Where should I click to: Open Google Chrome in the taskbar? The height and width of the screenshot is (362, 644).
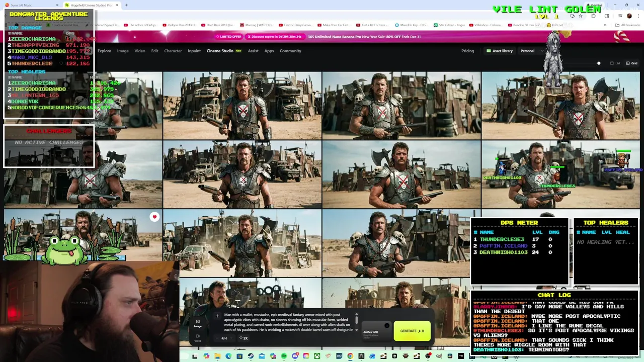point(350,356)
